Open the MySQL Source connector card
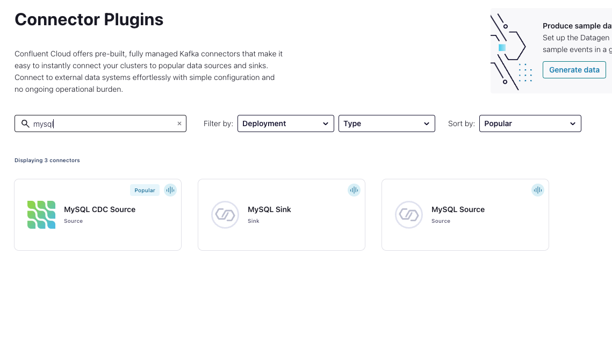Screen dimensions: 612x364 [x=465, y=215]
